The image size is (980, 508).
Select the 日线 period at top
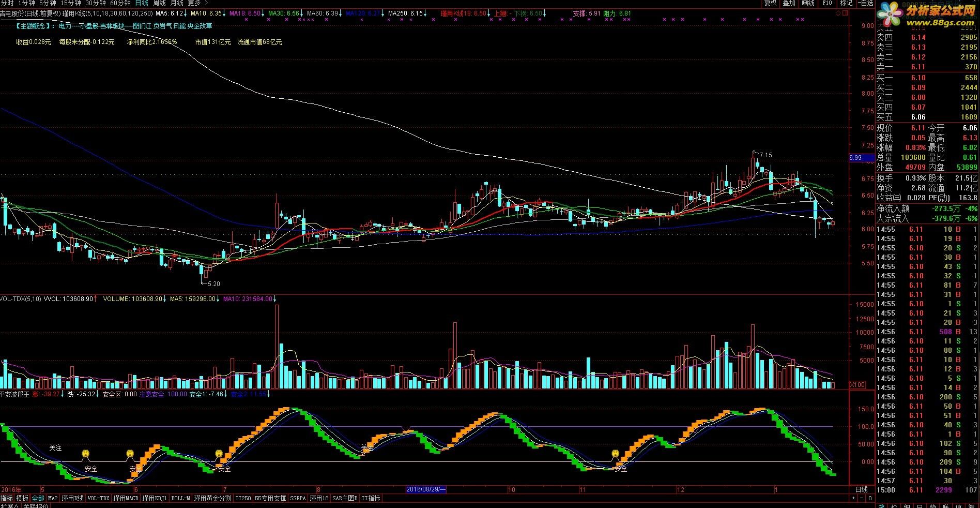142,3
